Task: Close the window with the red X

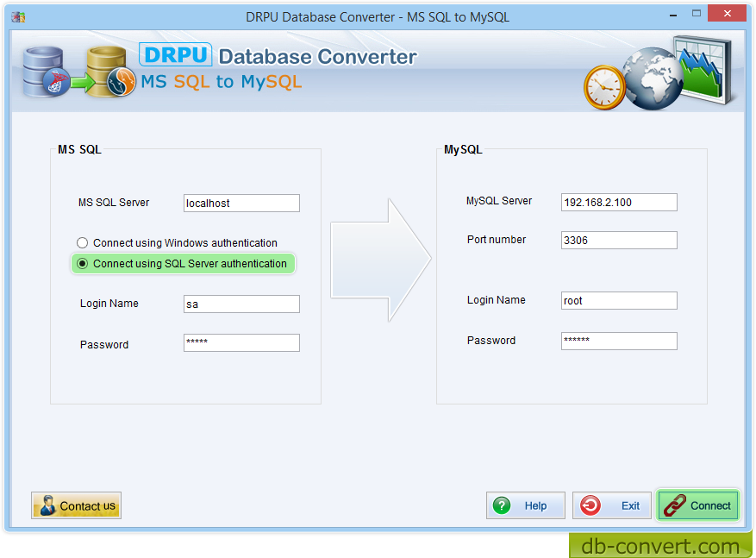Action: (727, 14)
